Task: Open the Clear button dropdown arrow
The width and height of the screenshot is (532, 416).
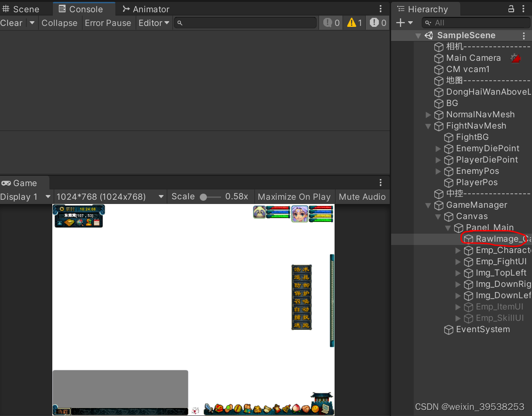Action: point(32,23)
